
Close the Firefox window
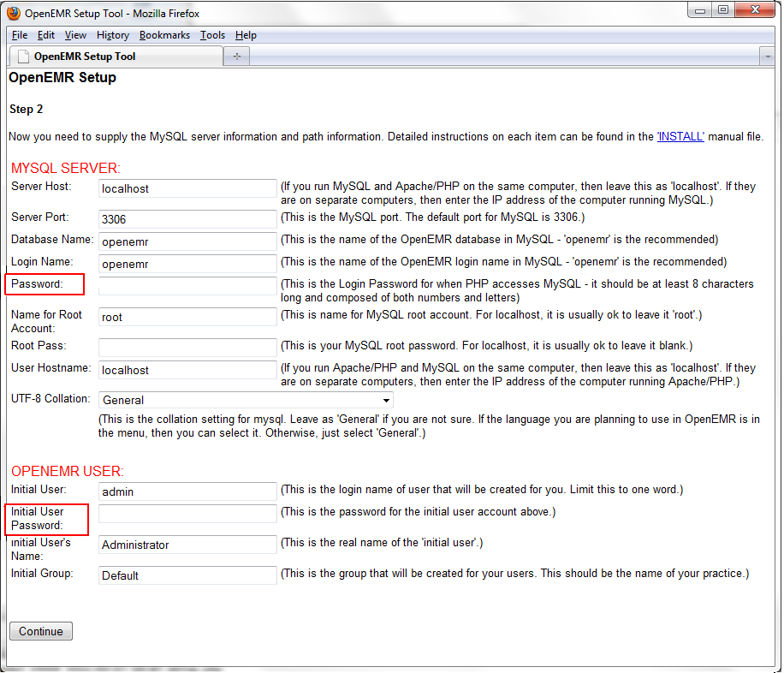pos(756,10)
